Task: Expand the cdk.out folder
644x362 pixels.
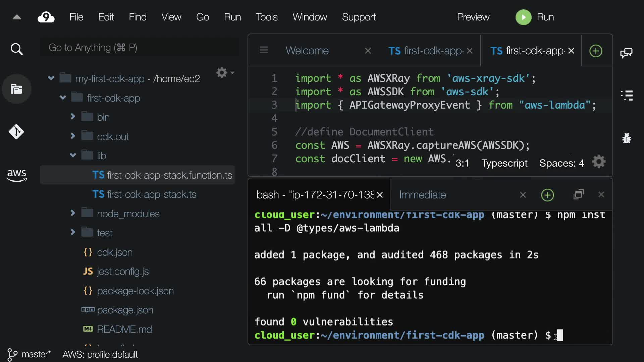Action: click(73, 136)
